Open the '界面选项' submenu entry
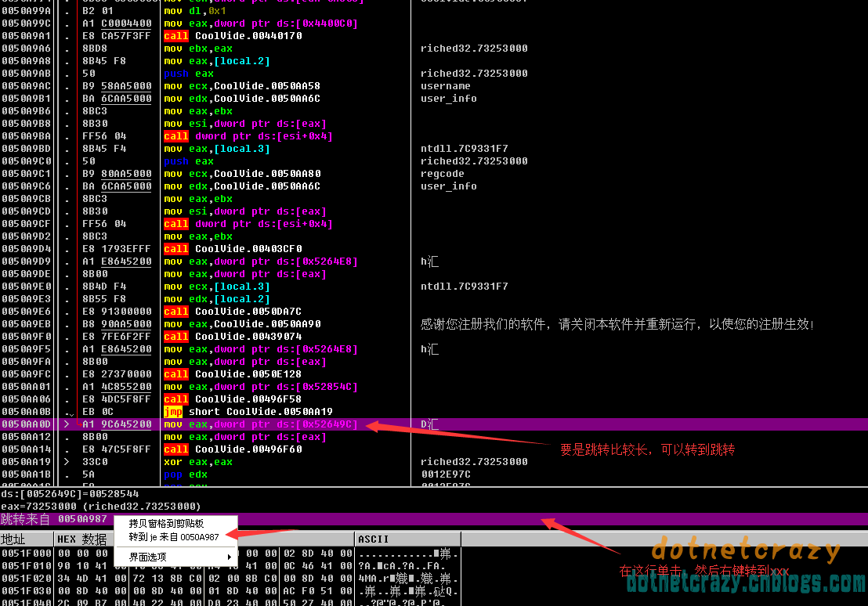868x606 pixels. tap(147, 557)
